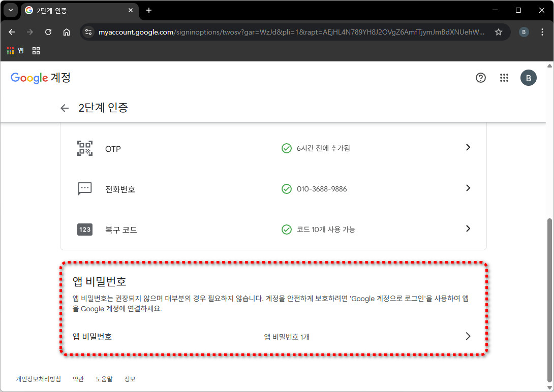Bookmark this page with the star icon
Image resolution: width=554 pixels, height=392 pixels.
[499, 32]
